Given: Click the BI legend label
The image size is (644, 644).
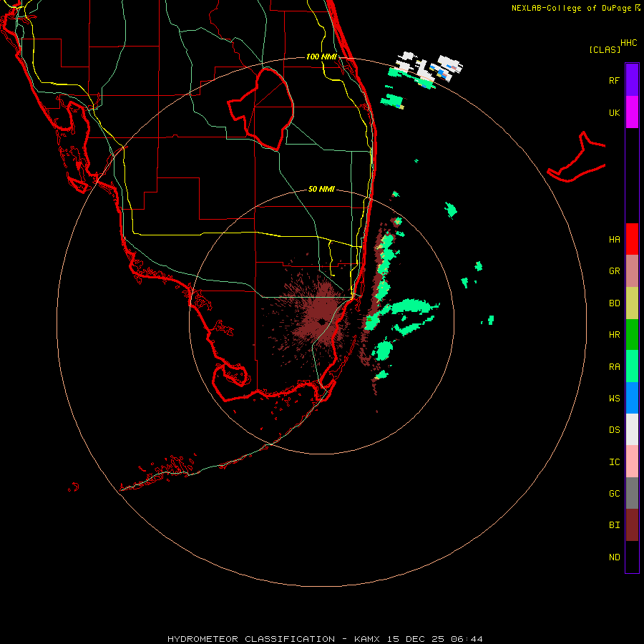Looking at the screenshot, I should pos(614,525).
